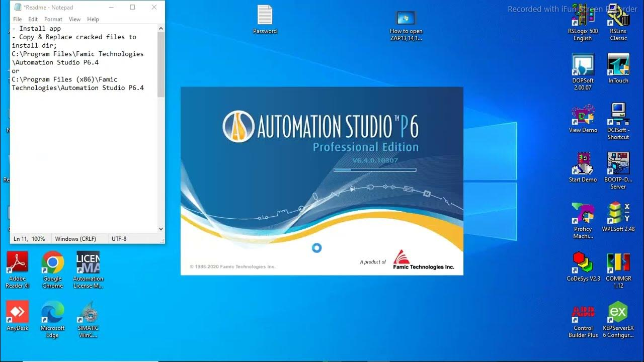
Task: Open Microsoft Edge desktop shortcut
Action: (x=52, y=319)
